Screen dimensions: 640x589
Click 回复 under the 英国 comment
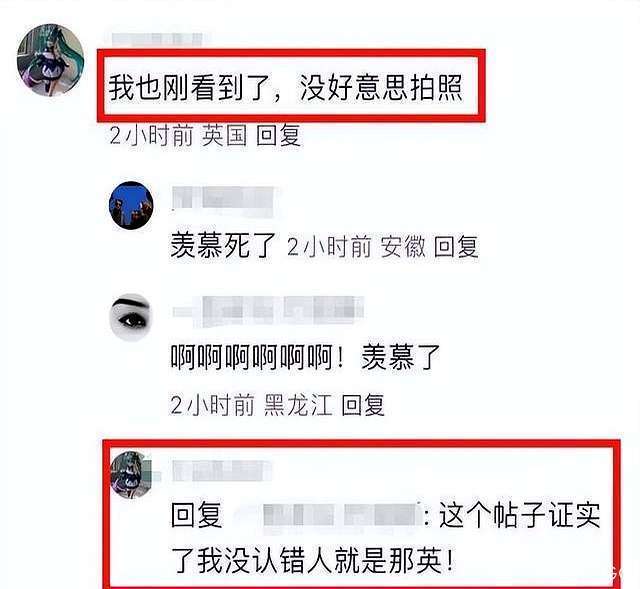tap(279, 136)
